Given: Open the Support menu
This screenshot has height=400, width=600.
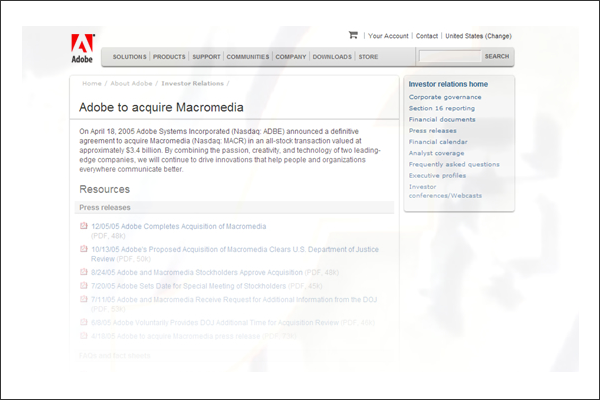Looking at the screenshot, I should [206, 57].
